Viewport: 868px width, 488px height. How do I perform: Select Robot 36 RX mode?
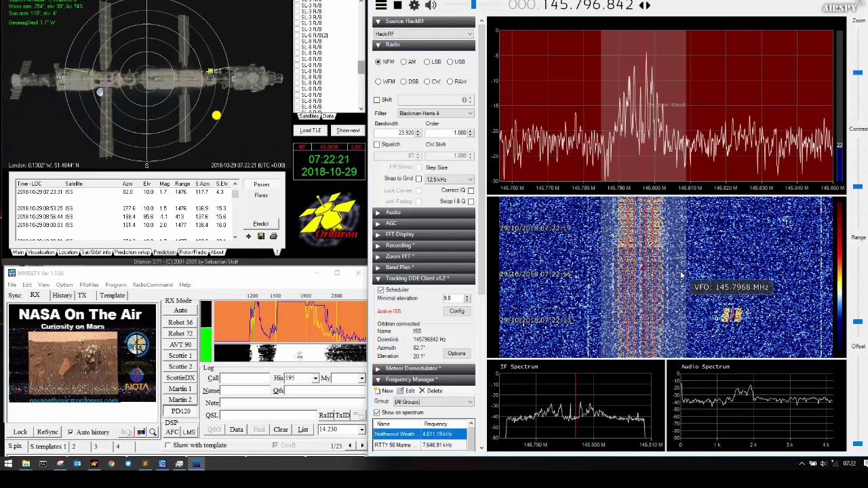click(x=180, y=323)
